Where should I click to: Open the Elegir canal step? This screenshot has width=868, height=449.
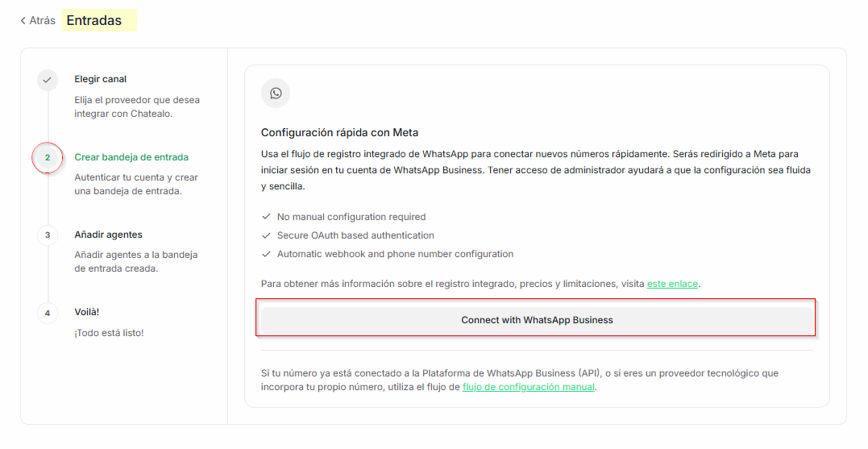click(100, 79)
